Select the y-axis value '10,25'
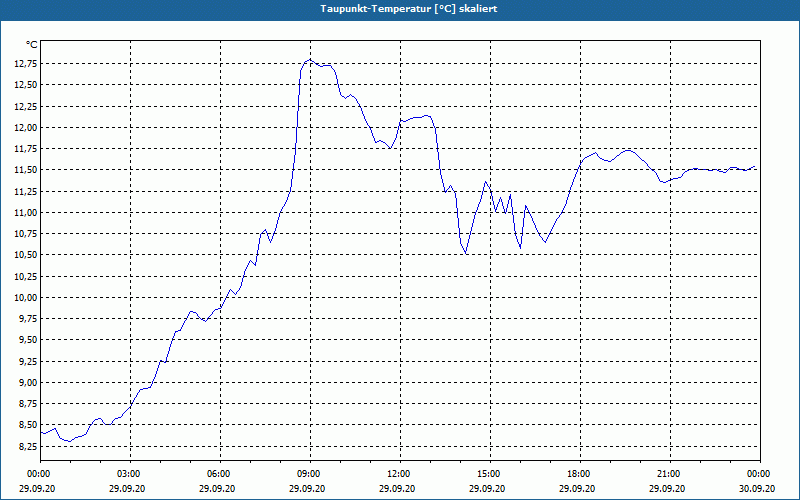The height and width of the screenshot is (500, 800). point(24,276)
